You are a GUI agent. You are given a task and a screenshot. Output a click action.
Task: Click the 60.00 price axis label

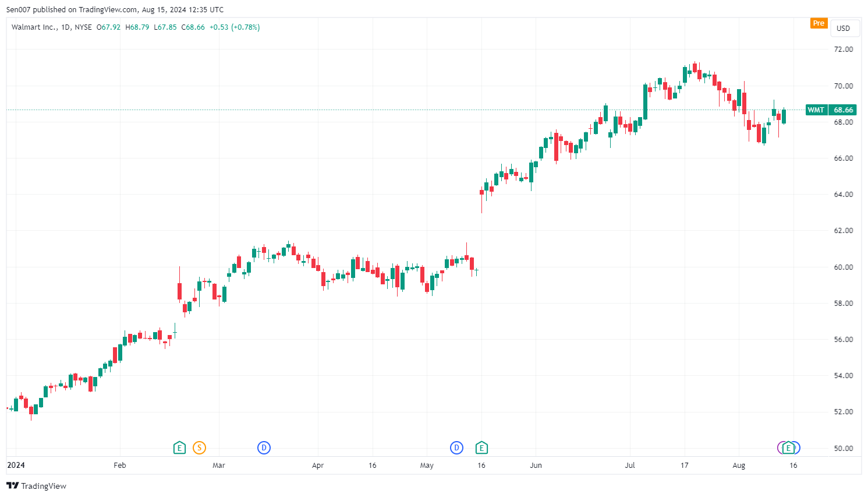pyautogui.click(x=844, y=267)
